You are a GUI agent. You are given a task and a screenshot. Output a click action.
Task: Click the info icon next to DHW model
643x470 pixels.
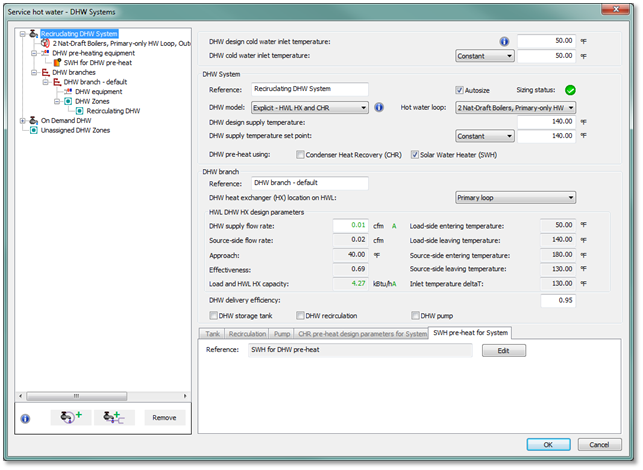(380, 107)
